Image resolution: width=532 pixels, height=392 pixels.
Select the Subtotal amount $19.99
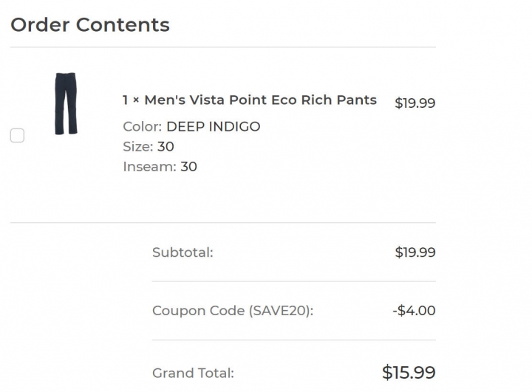coord(415,252)
